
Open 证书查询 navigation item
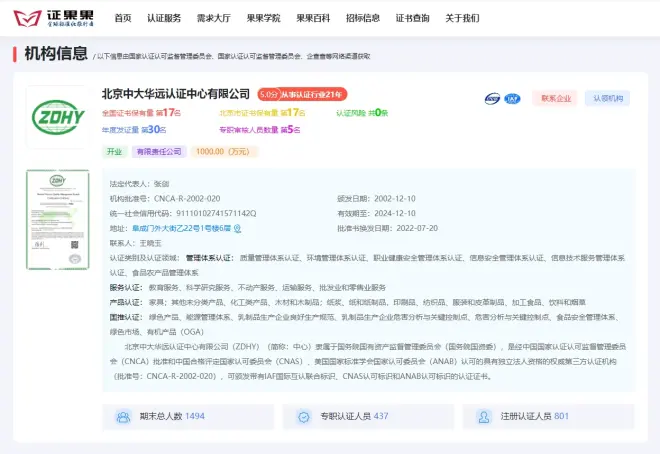[x=412, y=18]
